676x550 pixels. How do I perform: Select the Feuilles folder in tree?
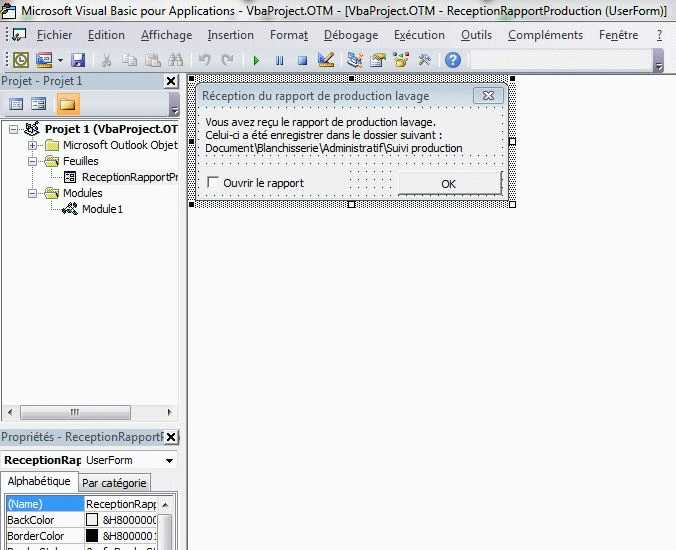81,161
